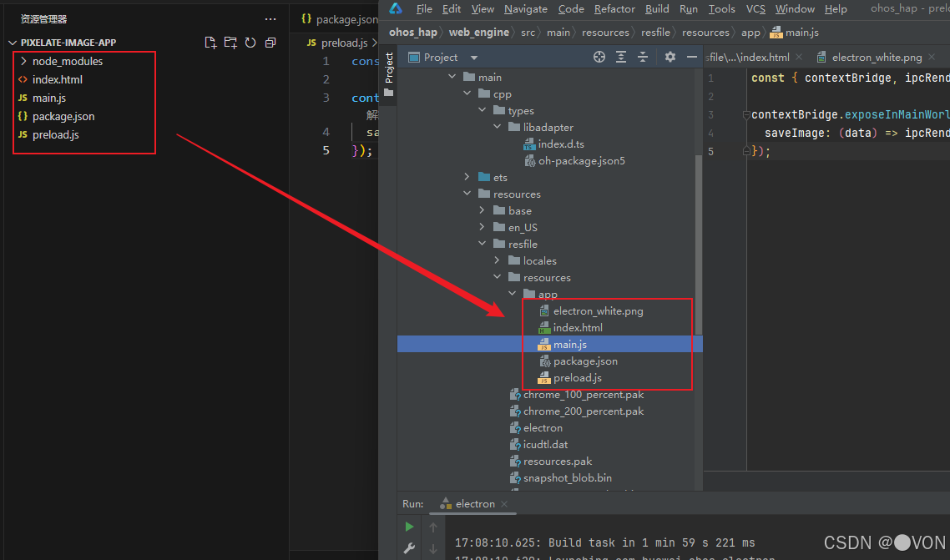Collapse the resfile folder
Screen dimensions: 950x560
(x=483, y=244)
